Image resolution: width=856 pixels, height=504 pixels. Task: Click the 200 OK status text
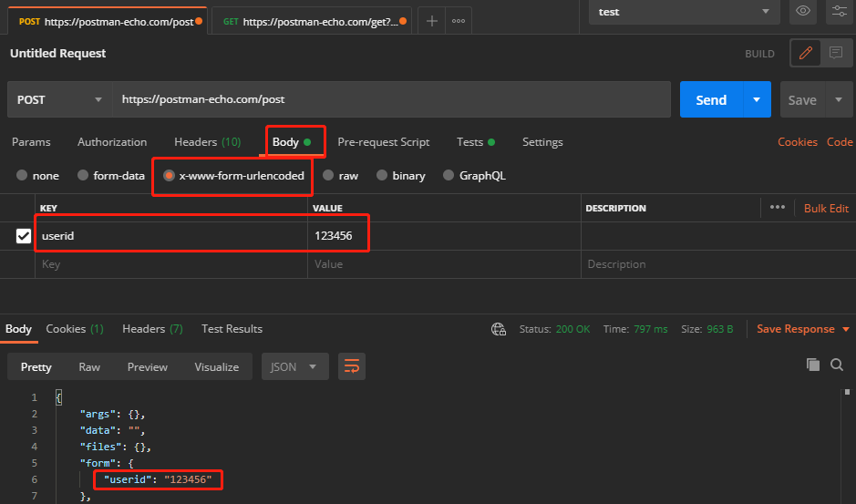(572, 329)
